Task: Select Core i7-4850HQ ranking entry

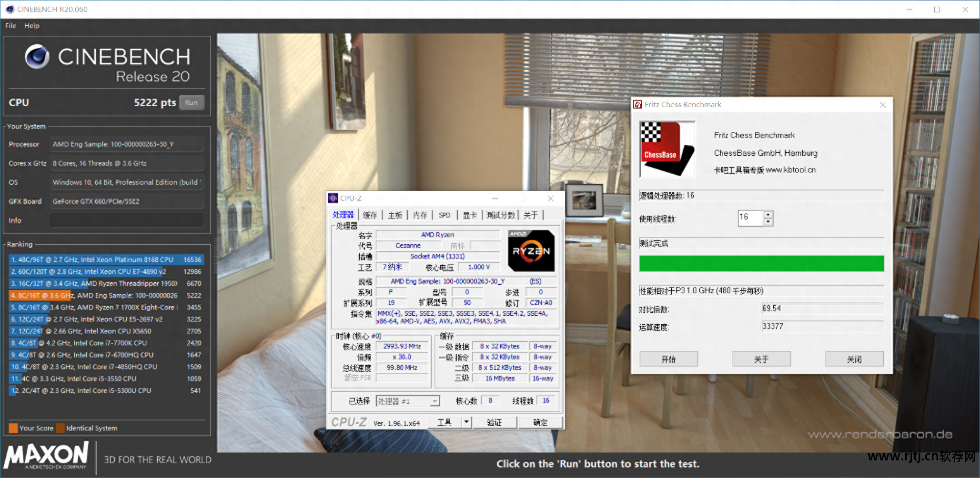Action: [106, 367]
